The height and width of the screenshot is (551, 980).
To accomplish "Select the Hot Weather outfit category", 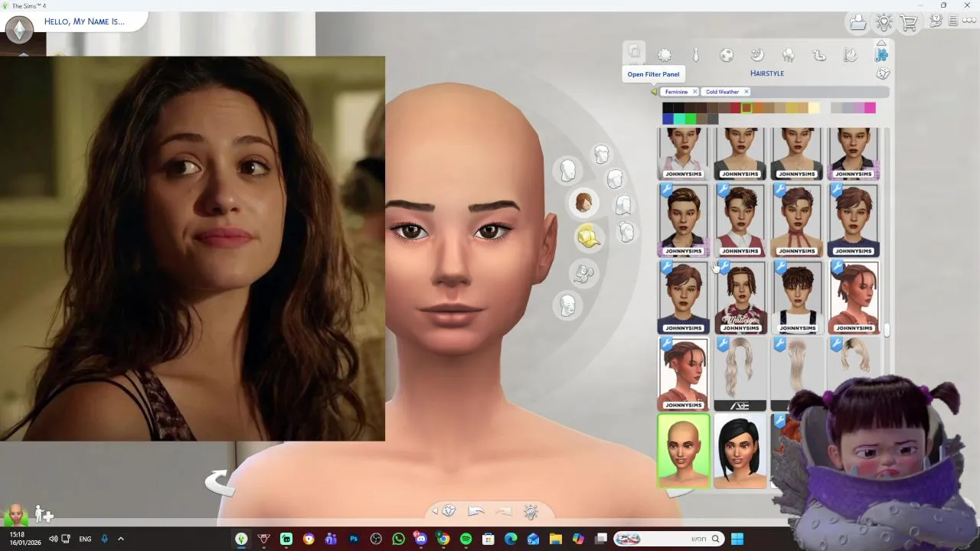I will coord(850,55).
